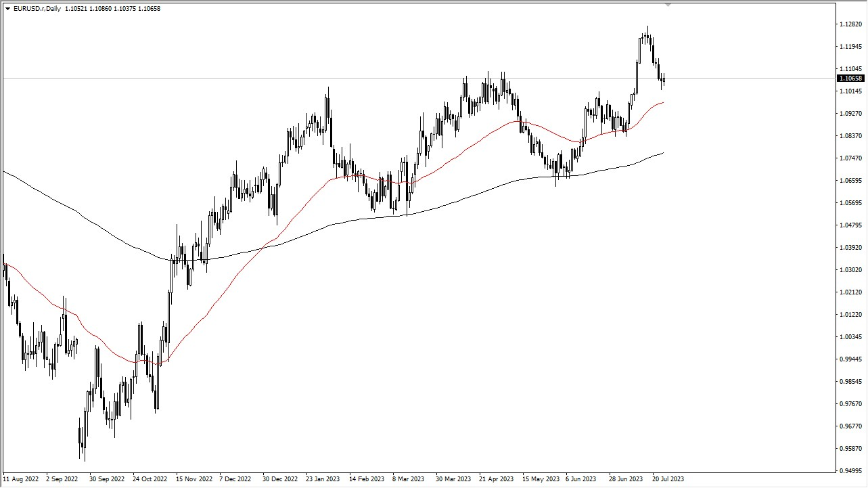Click the 0.95870 price axis label
Screen dimensions: 868x488
850,449
